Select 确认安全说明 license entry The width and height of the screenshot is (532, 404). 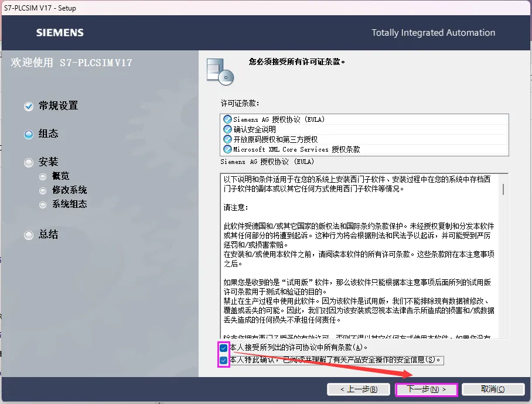pyautogui.click(x=364, y=129)
